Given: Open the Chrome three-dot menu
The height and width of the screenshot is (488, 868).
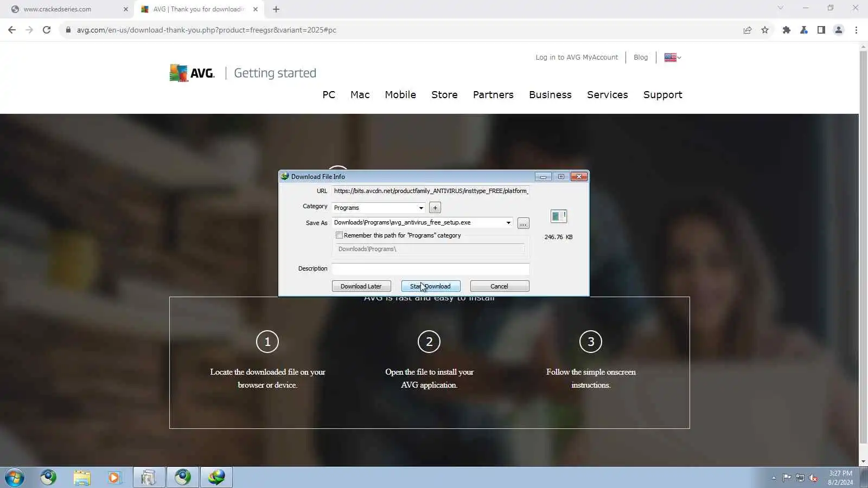Looking at the screenshot, I should click(856, 30).
